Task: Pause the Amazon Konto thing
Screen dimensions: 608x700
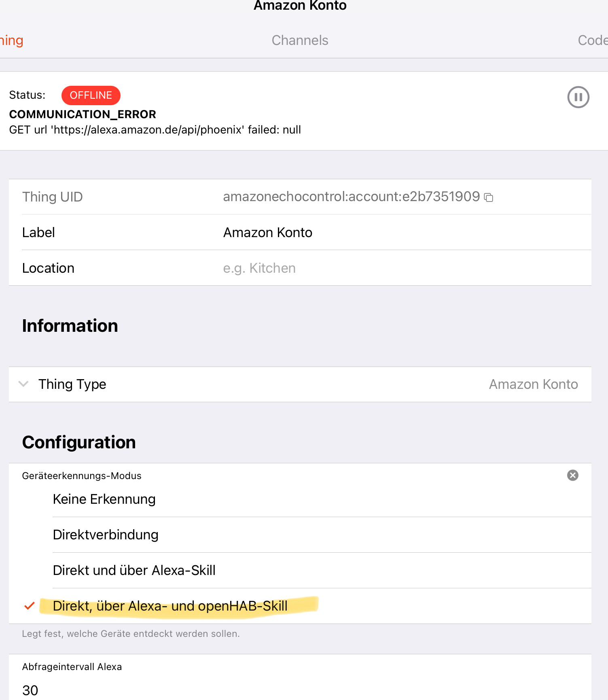Action: (578, 97)
